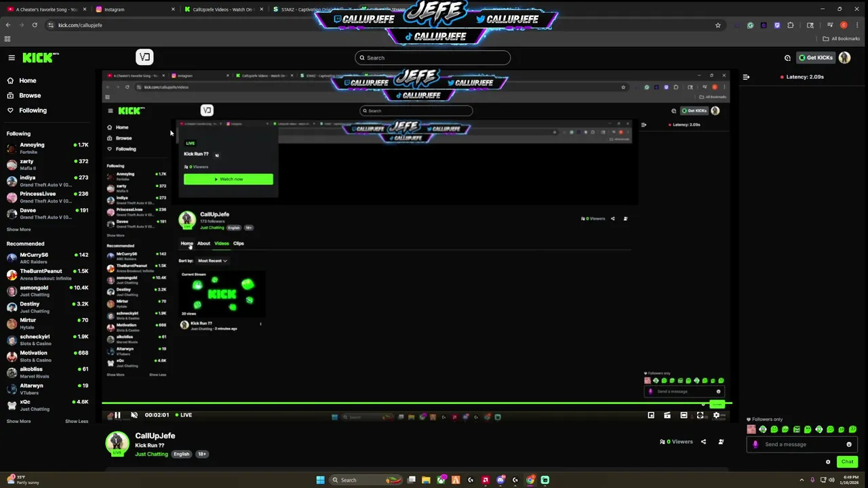
Task: Open profile avatar menu top right
Action: pos(844,58)
